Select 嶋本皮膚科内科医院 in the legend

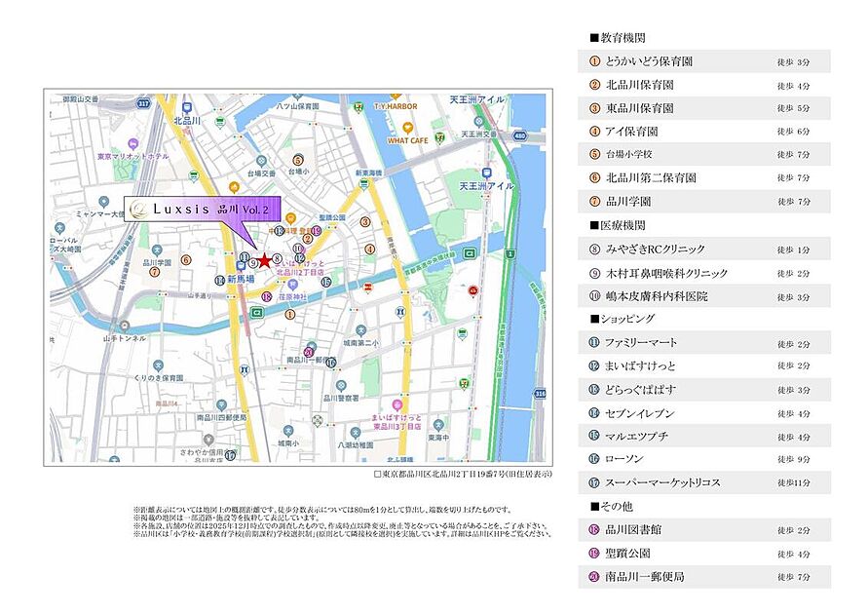pyautogui.click(x=657, y=296)
